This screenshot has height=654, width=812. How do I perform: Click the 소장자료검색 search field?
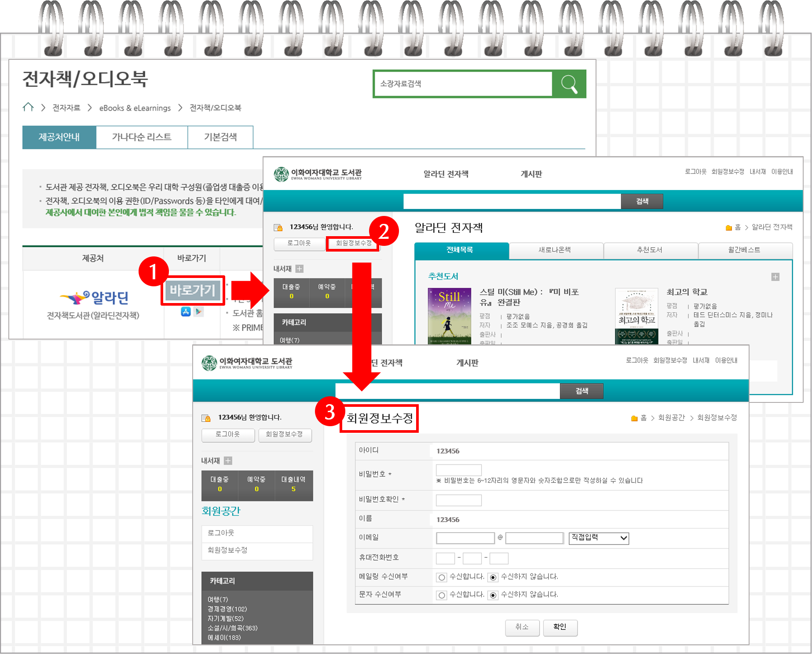463,84
